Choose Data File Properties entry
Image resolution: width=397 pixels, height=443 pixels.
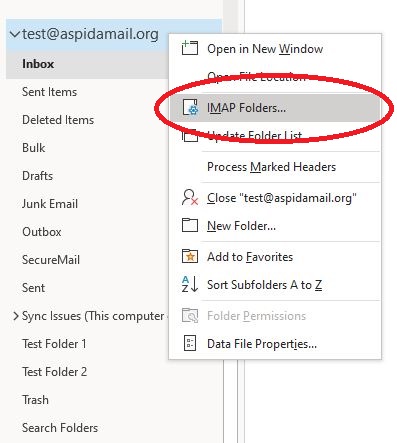click(262, 344)
